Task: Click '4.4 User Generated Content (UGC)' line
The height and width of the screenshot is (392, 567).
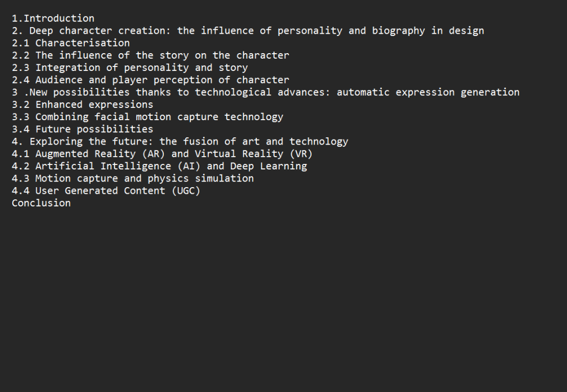Action: pos(106,190)
